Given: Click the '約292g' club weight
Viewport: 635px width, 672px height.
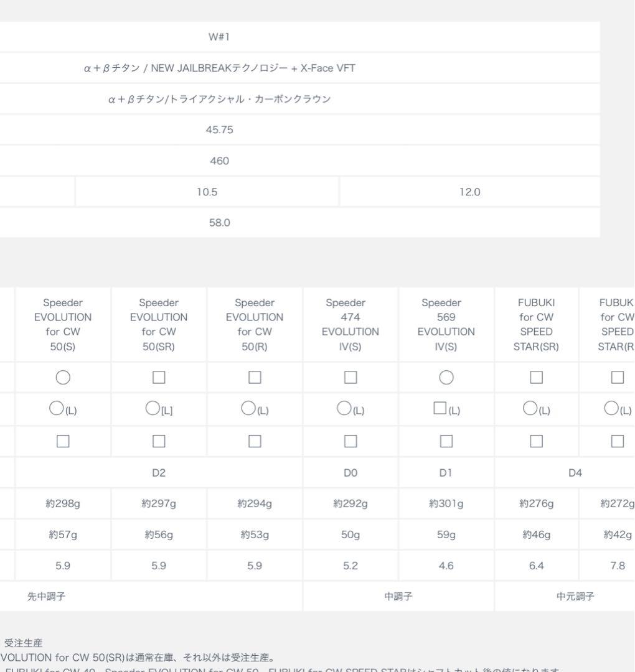Looking at the screenshot, I should coord(350,503).
